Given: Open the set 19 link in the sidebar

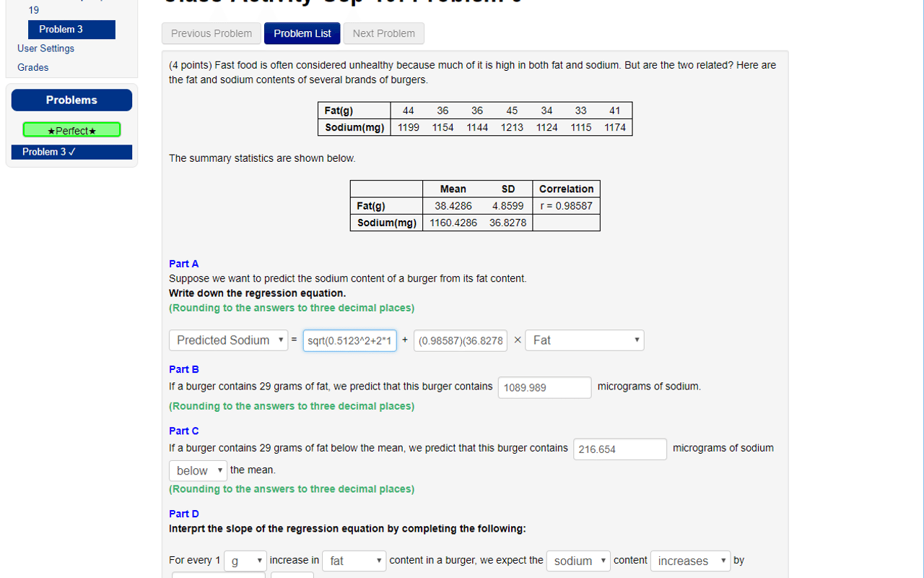Looking at the screenshot, I should click(x=34, y=10).
